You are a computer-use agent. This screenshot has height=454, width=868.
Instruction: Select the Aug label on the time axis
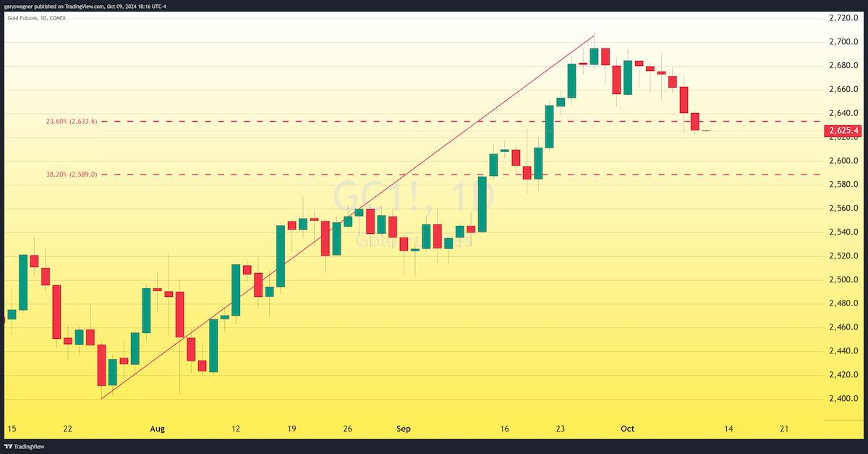click(158, 429)
